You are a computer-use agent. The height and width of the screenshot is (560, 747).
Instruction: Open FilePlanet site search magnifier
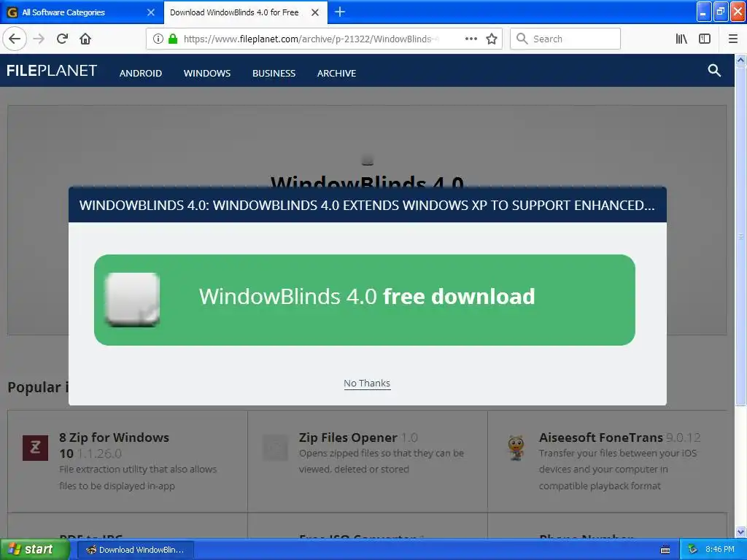(x=714, y=71)
